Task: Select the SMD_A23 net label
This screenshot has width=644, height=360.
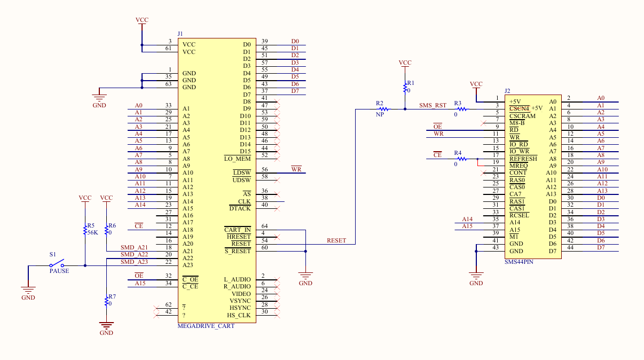Action: pos(135,262)
